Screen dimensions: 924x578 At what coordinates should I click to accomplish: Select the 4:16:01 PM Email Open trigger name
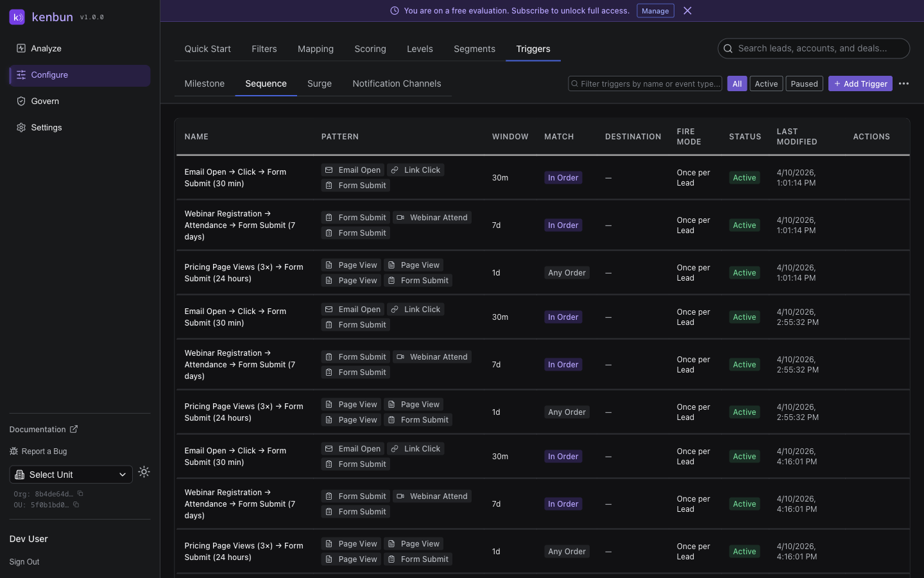[235, 457]
